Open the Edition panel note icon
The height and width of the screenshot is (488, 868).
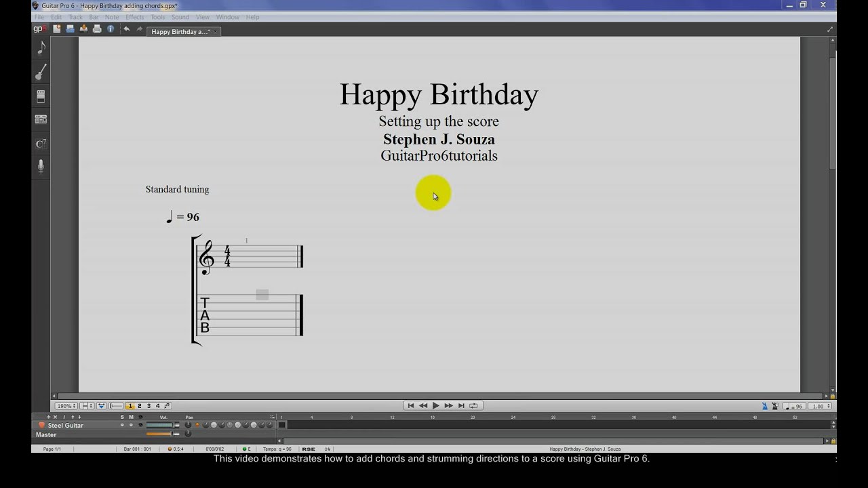41,47
